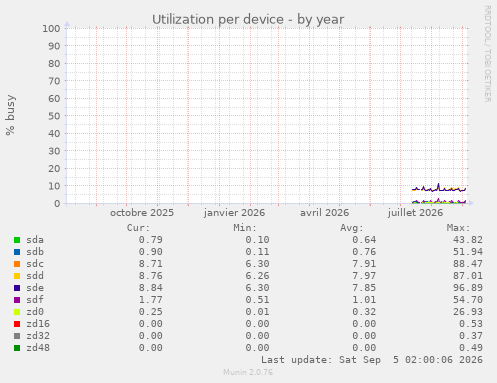This screenshot has width=497, height=383.
Task: Click the 'Max:' column header
Action: tap(458, 228)
